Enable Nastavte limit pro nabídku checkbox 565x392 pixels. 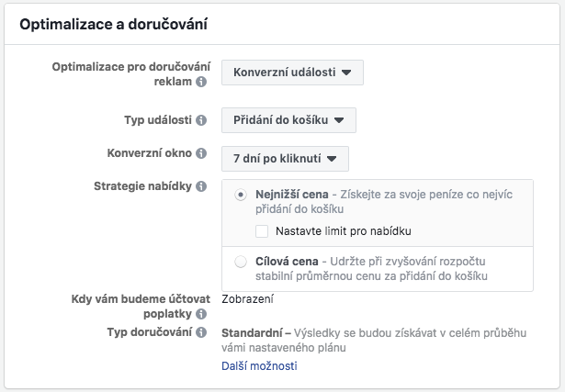point(262,231)
